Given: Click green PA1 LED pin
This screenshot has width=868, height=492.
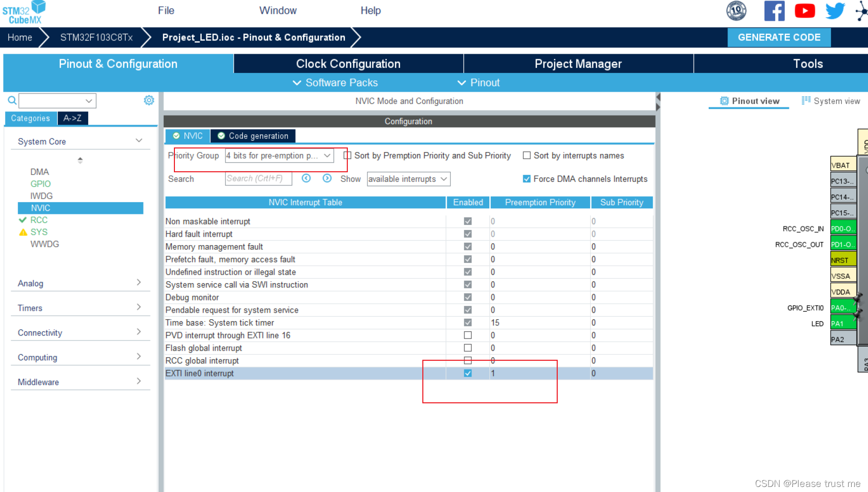Looking at the screenshot, I should 843,324.
